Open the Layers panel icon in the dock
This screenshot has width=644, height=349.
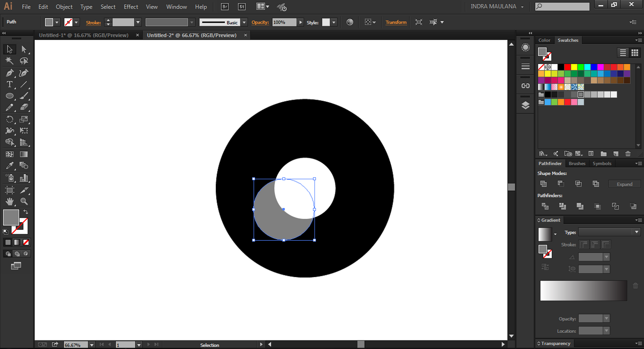[525, 105]
